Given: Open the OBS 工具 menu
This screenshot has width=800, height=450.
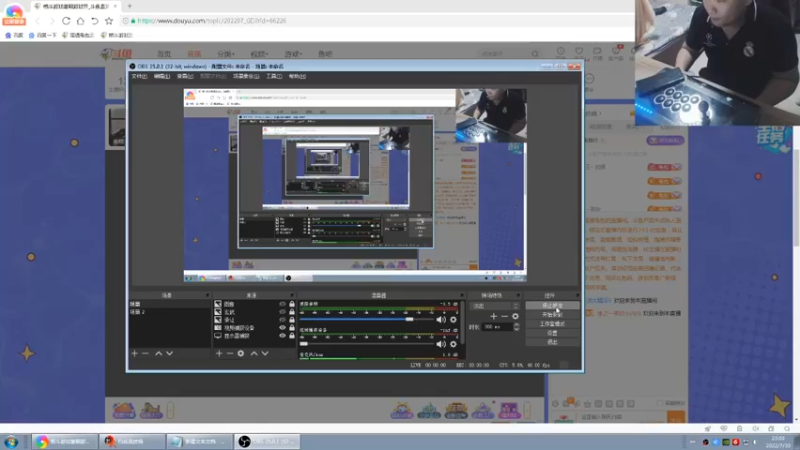Looking at the screenshot, I should 274,77.
